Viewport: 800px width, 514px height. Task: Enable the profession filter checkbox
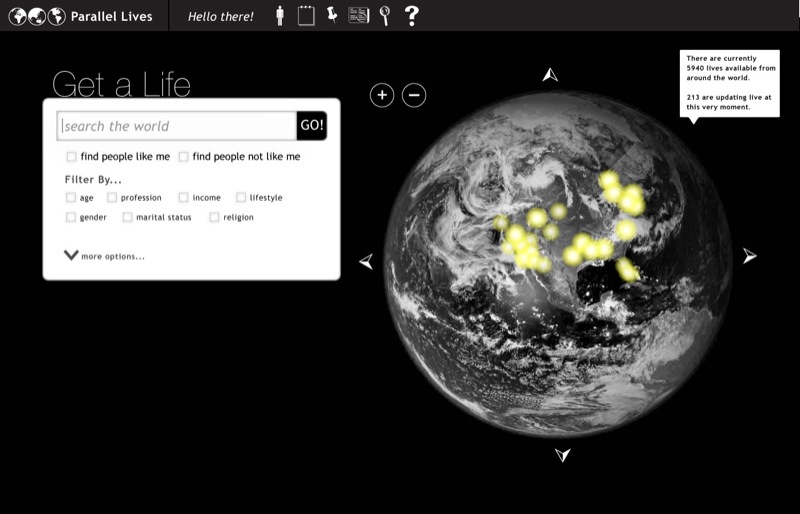[x=112, y=198]
